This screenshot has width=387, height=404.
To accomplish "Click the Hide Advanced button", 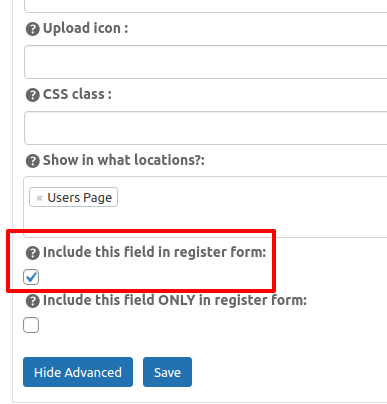I will 78,372.
